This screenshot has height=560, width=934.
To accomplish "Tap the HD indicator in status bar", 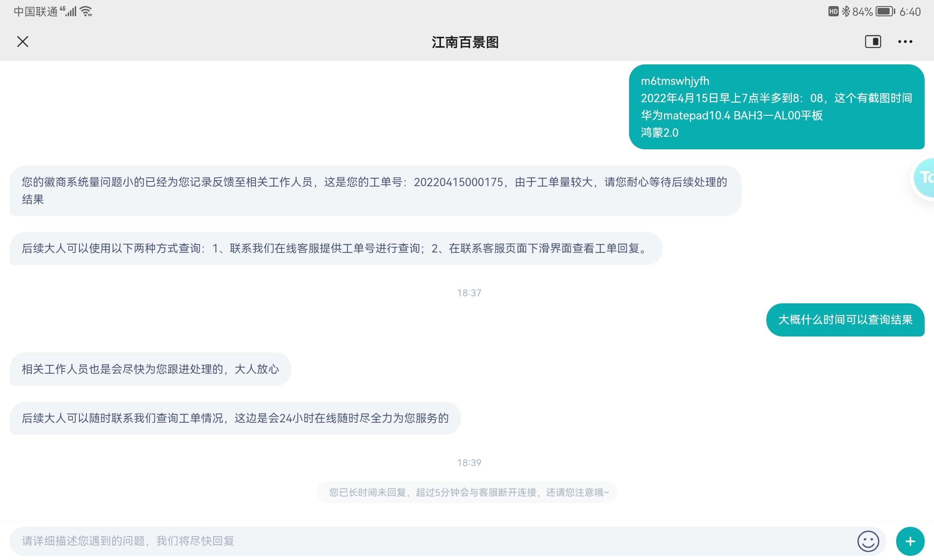I will click(x=833, y=12).
